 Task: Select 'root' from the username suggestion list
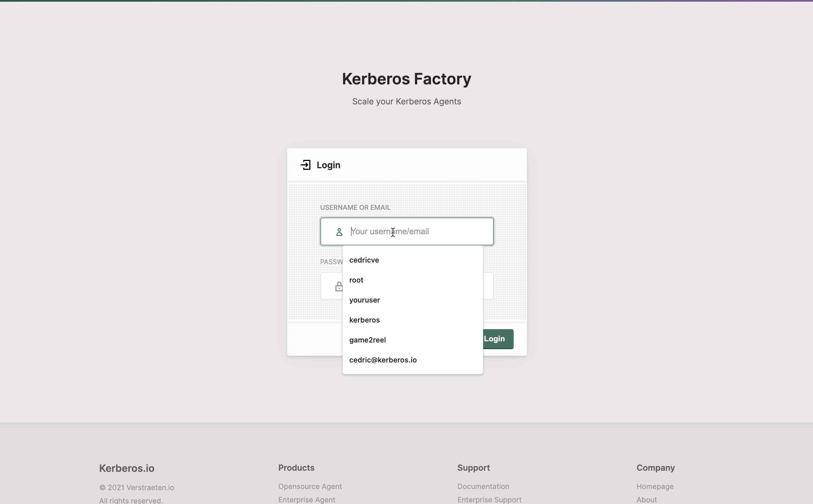tap(356, 280)
